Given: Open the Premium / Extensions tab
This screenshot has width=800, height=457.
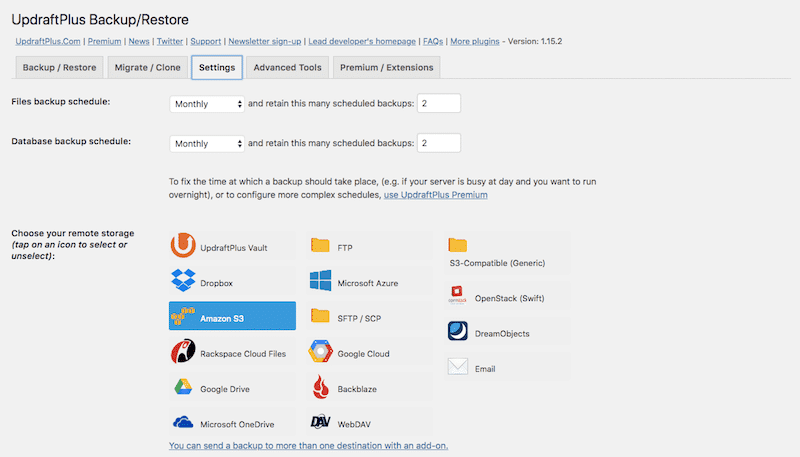Looking at the screenshot, I should (387, 67).
